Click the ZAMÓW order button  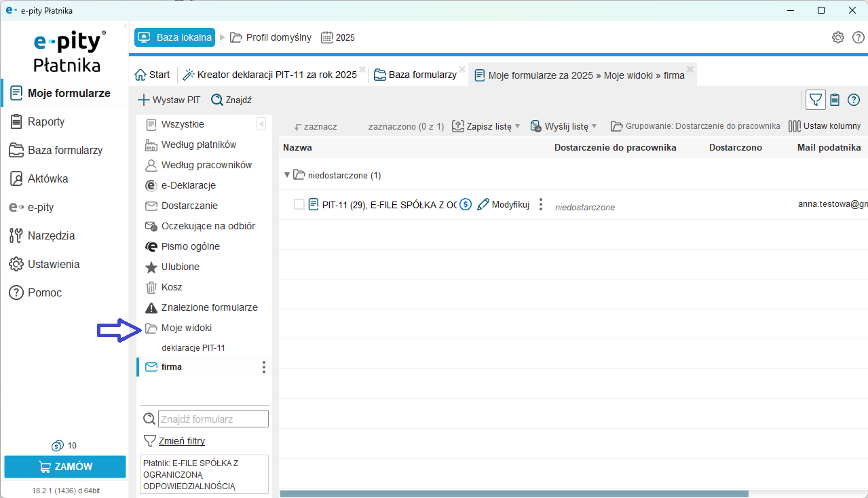point(65,467)
